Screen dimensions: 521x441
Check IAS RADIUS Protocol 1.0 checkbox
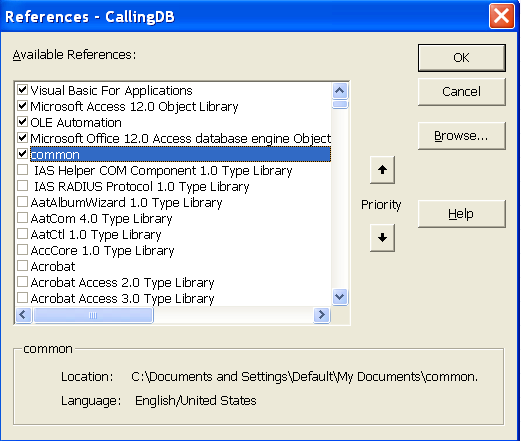point(22,186)
